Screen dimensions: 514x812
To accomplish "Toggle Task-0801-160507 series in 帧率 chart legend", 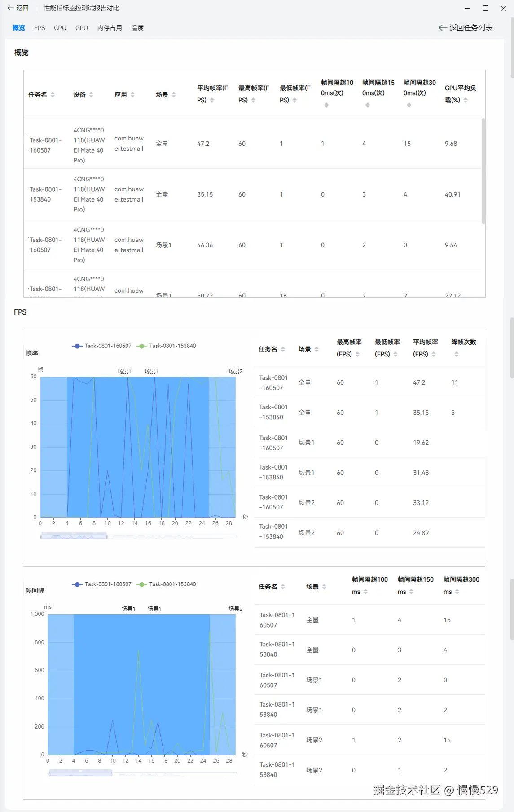I will coord(101,346).
